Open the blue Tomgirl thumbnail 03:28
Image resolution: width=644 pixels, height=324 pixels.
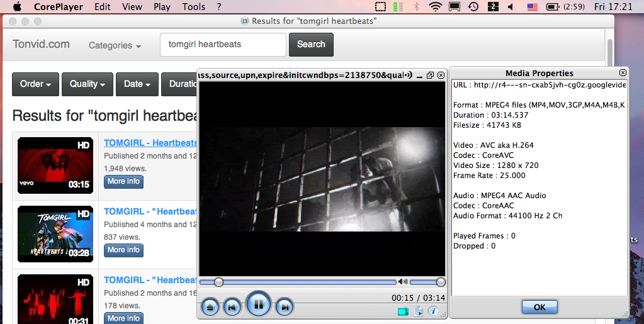pos(55,233)
